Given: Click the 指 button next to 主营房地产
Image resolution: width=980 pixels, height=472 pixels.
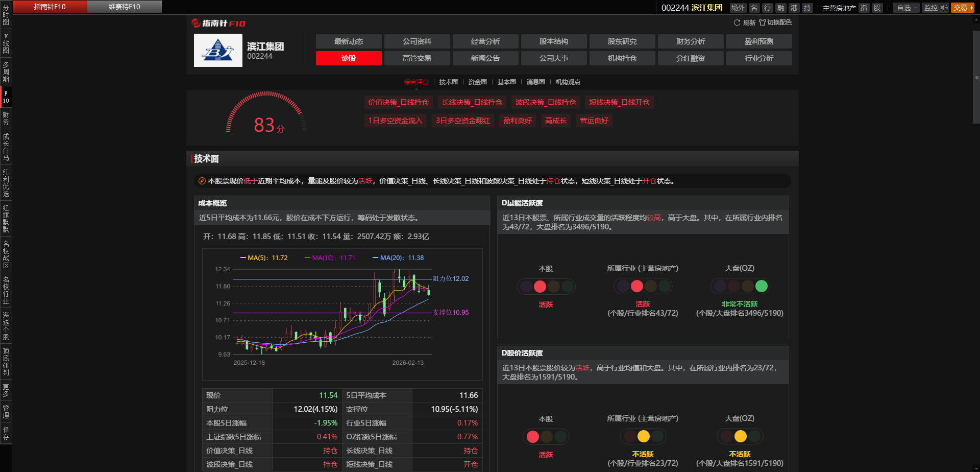Looking at the screenshot, I should point(864,8).
